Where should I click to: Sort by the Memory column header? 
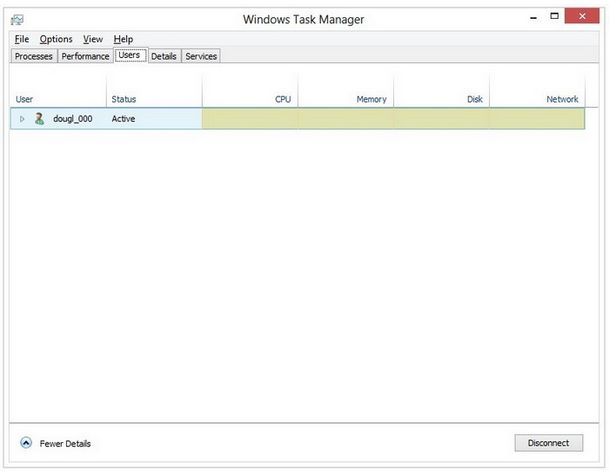(x=346, y=90)
